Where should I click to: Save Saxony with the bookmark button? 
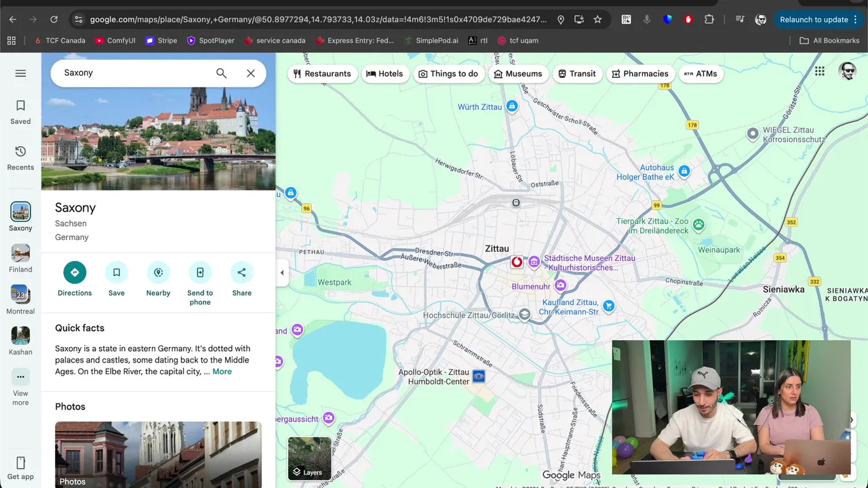click(117, 279)
